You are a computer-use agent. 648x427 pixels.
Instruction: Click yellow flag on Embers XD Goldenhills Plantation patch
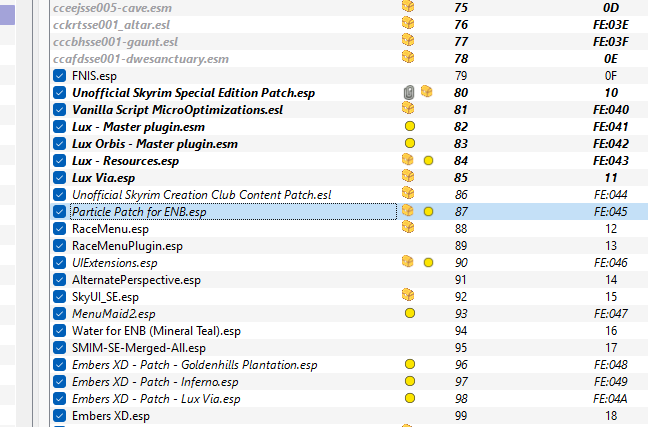pyautogui.click(x=410, y=364)
